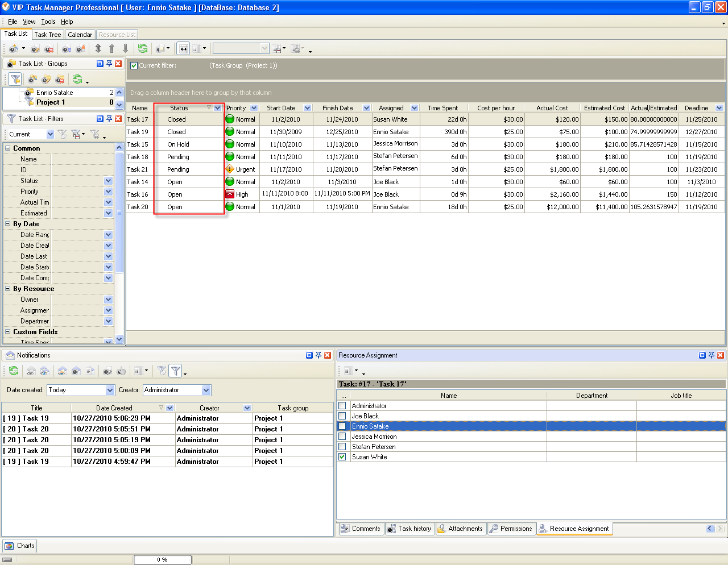Open the Owner filter dropdown
Viewport: 728px width, 565px height.
pyautogui.click(x=109, y=300)
